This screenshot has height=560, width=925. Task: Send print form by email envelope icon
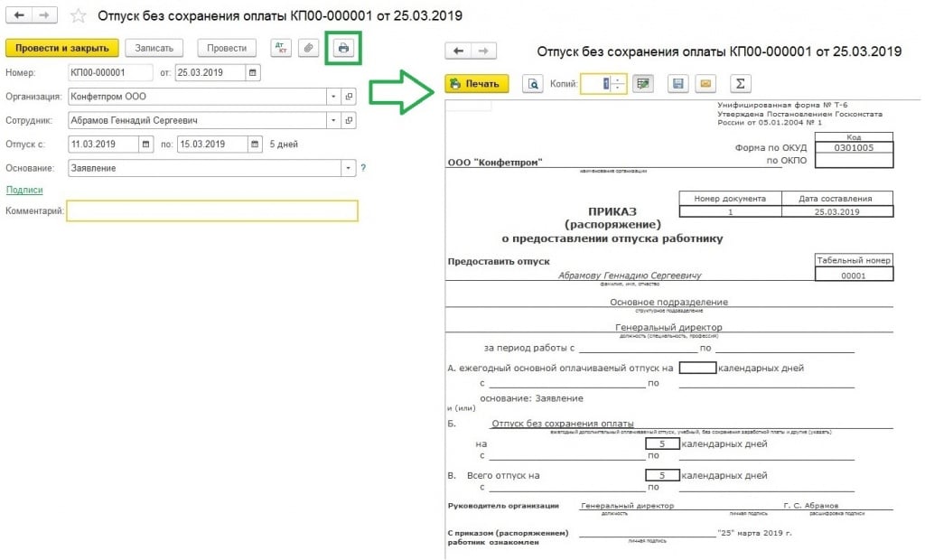(x=705, y=84)
